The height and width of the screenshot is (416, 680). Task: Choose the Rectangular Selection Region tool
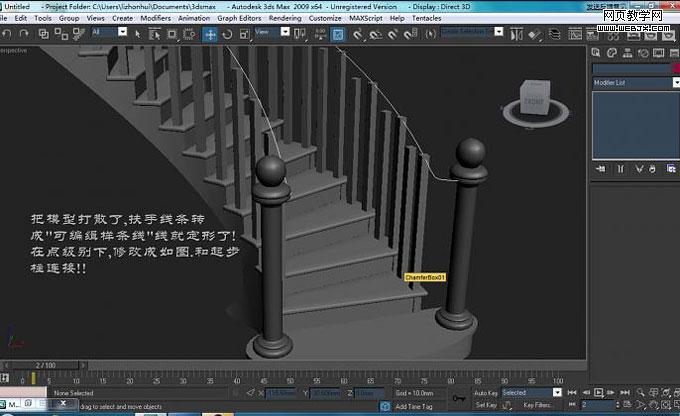[x=172, y=34]
